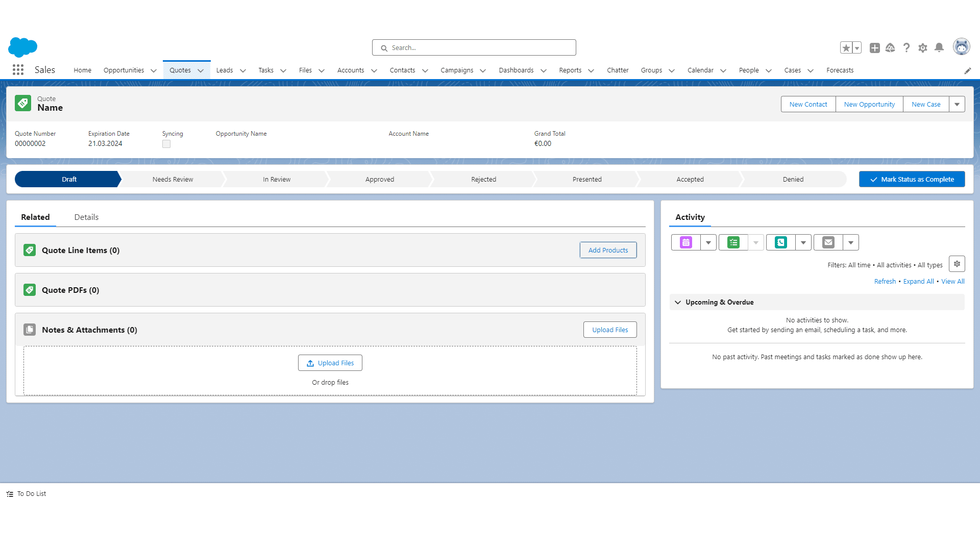Click Upload Files inside the drop zone

(x=330, y=363)
